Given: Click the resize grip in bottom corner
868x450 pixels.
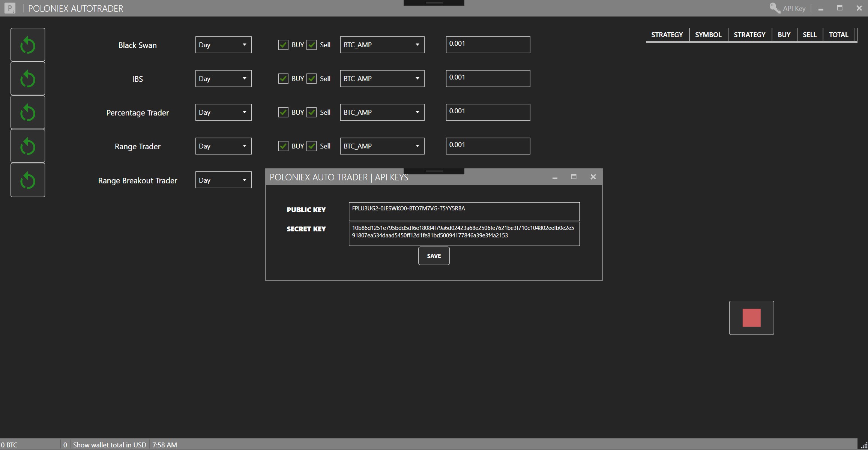Looking at the screenshot, I should [863, 445].
